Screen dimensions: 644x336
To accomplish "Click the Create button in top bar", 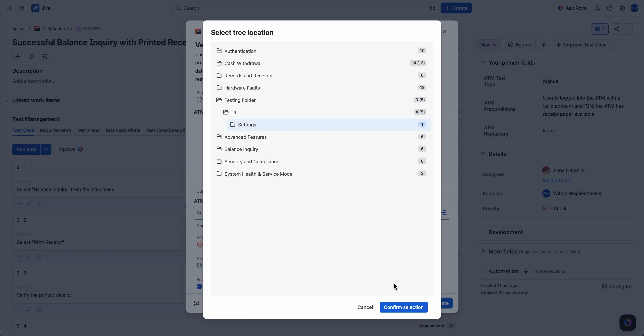I will pos(456,8).
